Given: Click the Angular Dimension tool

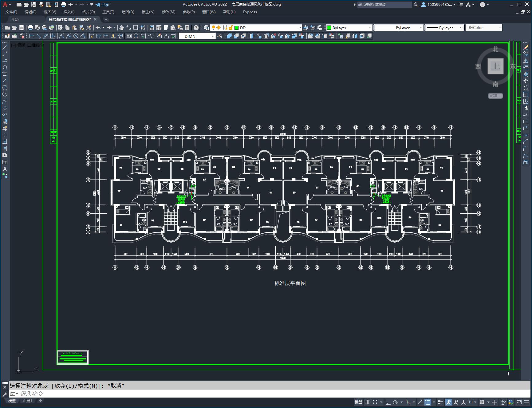Looking at the screenshot, I should (83, 36).
